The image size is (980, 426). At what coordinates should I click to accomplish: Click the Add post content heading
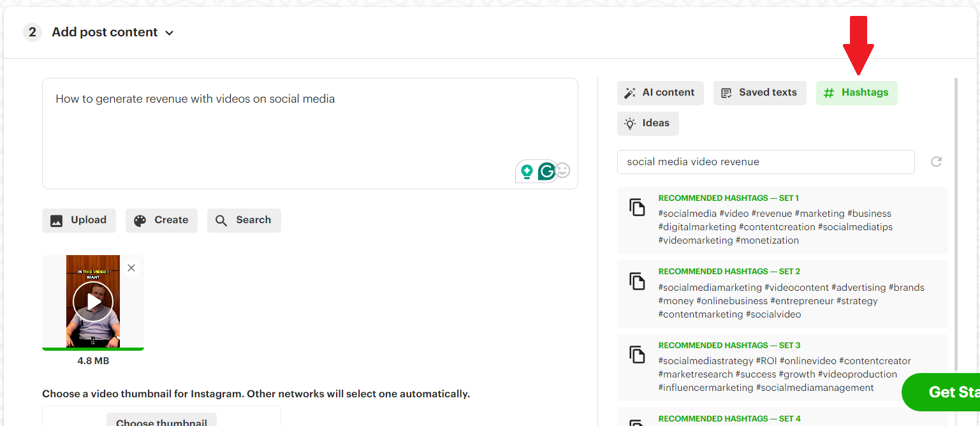[x=105, y=33]
